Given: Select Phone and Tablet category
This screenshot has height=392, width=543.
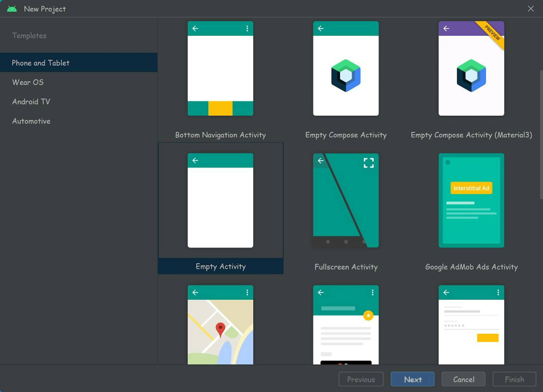Looking at the screenshot, I should 40,63.
